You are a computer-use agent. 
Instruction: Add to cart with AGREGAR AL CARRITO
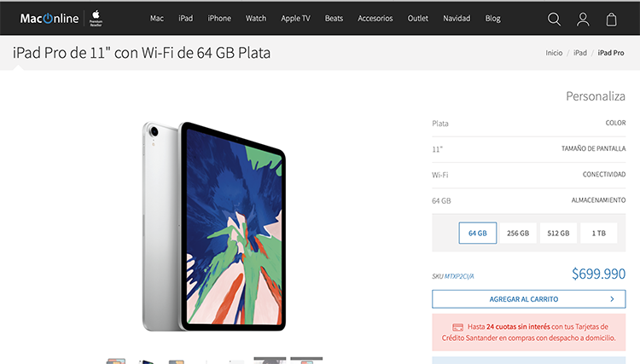[528, 299]
